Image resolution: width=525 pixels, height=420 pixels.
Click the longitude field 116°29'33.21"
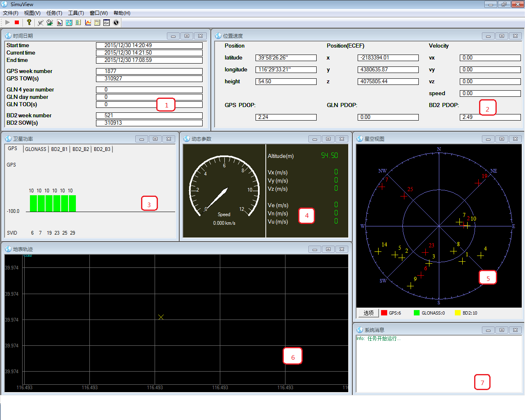tap(286, 70)
